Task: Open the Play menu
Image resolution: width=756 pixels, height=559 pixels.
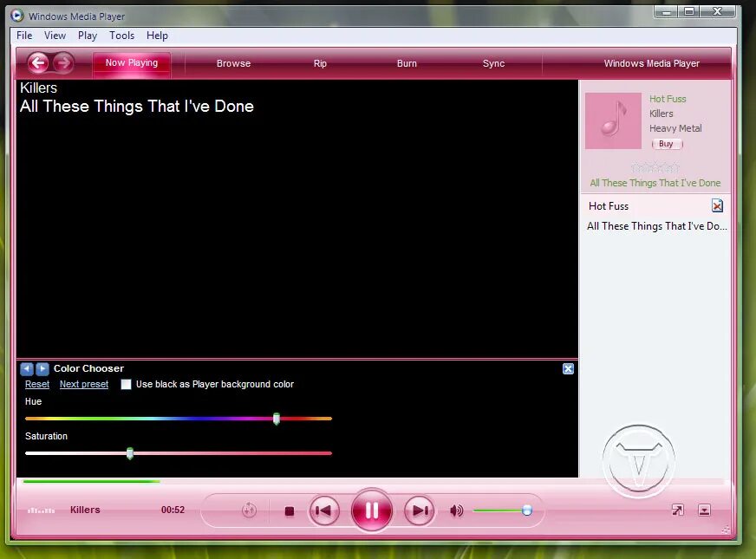Action: click(88, 36)
